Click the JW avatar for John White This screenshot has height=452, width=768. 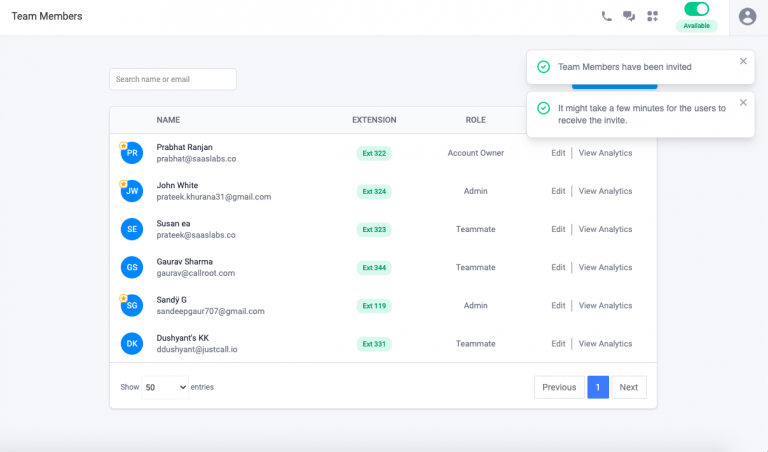pyautogui.click(x=131, y=191)
